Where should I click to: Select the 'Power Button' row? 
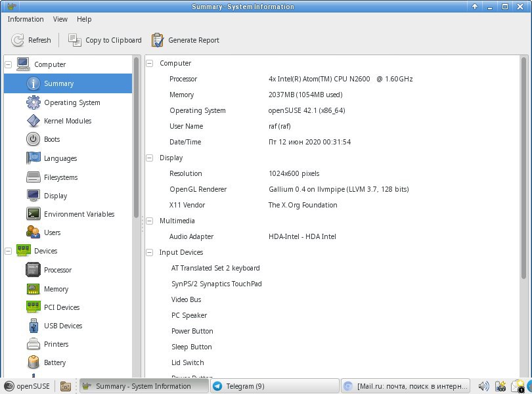(x=332, y=331)
